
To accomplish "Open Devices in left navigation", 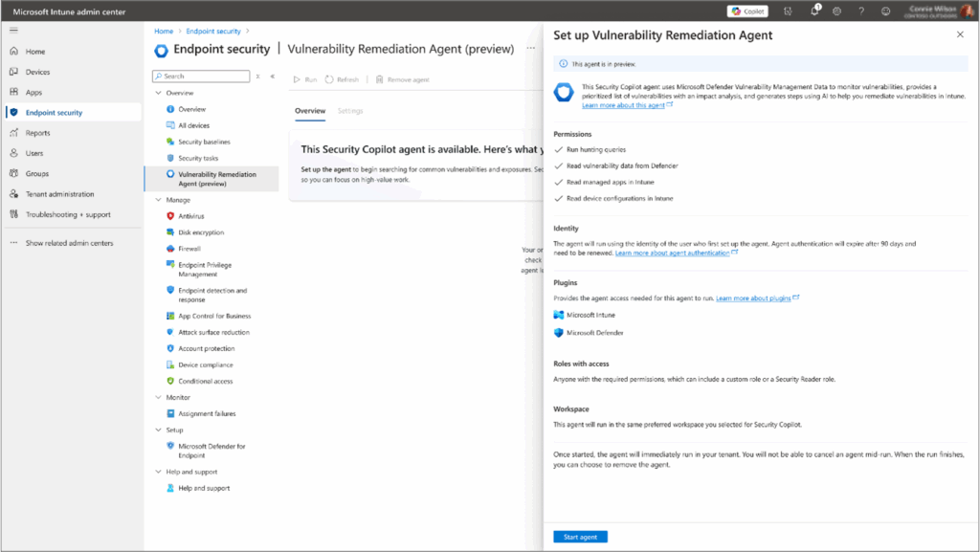I will 37,72.
